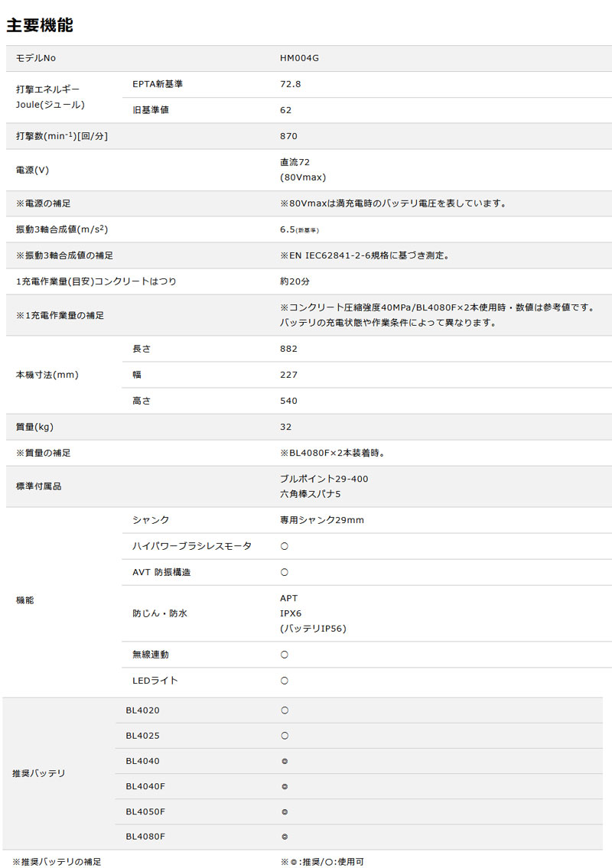612x868 pixels.
Task: Select the 標準付属品 row label
Action: tap(38, 486)
